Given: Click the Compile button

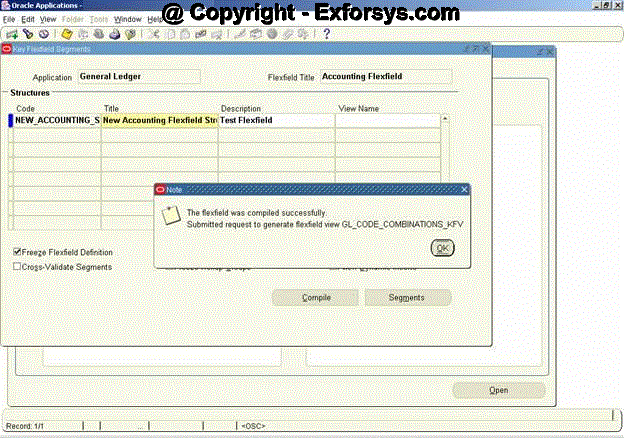Looking at the screenshot, I should pos(316,297).
